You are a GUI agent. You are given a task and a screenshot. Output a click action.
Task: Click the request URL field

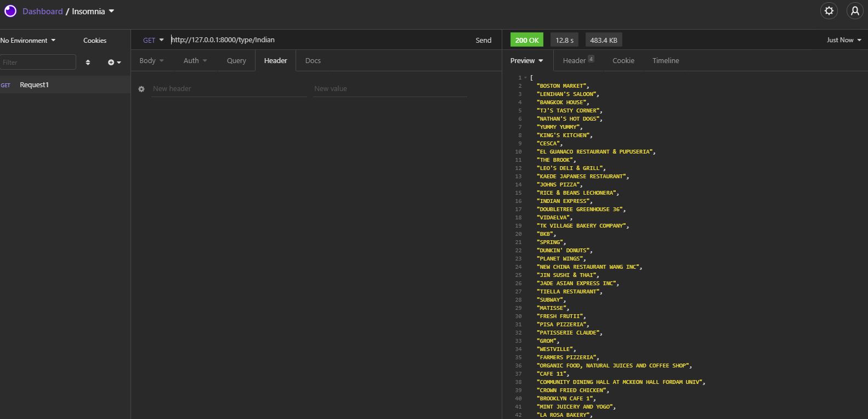[x=318, y=40]
